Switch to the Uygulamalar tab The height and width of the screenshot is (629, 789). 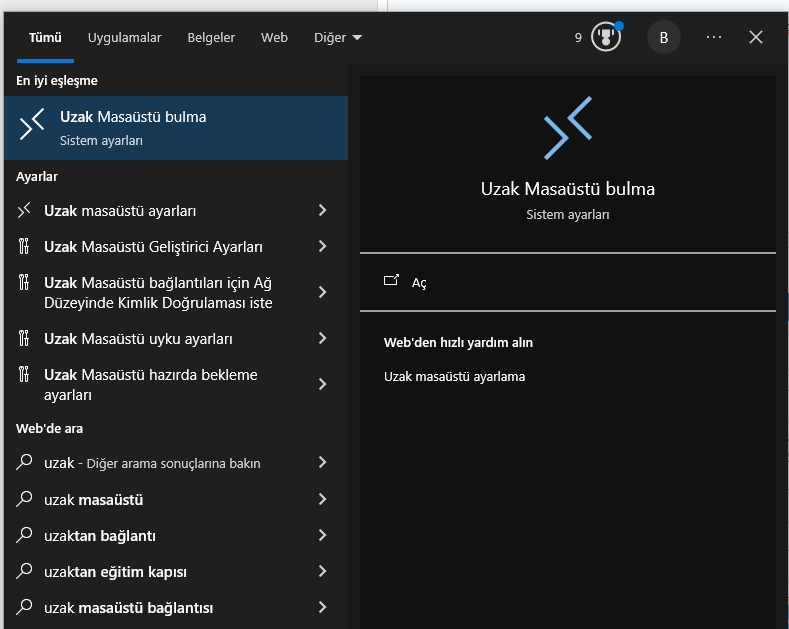(x=124, y=38)
